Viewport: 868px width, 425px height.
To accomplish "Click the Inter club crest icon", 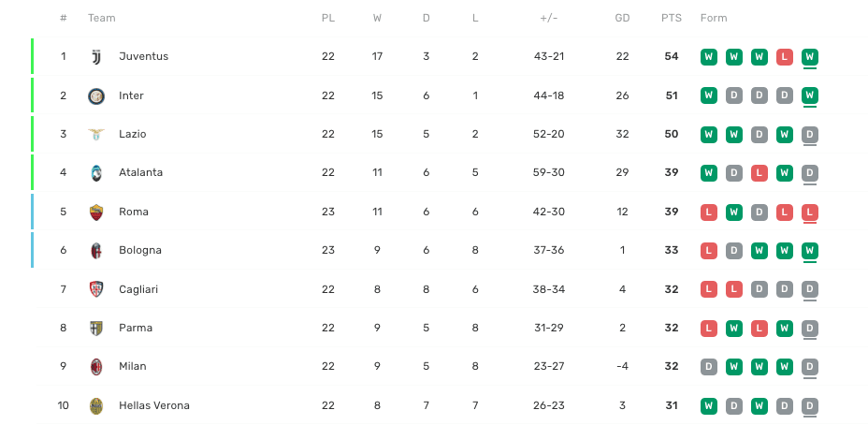I will pos(96,95).
